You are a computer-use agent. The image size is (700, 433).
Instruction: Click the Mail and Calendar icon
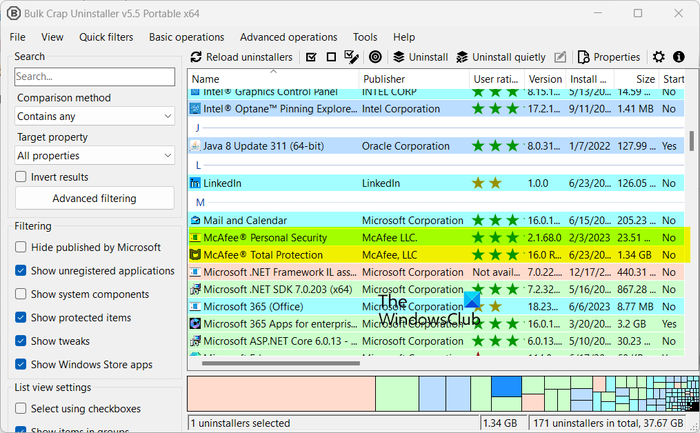coord(195,220)
